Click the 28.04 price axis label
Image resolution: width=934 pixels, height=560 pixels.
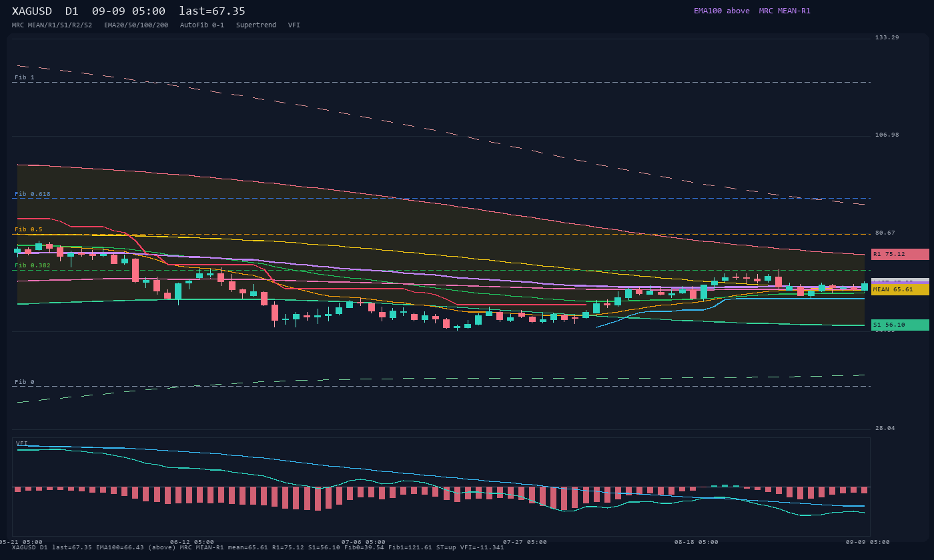point(885,428)
